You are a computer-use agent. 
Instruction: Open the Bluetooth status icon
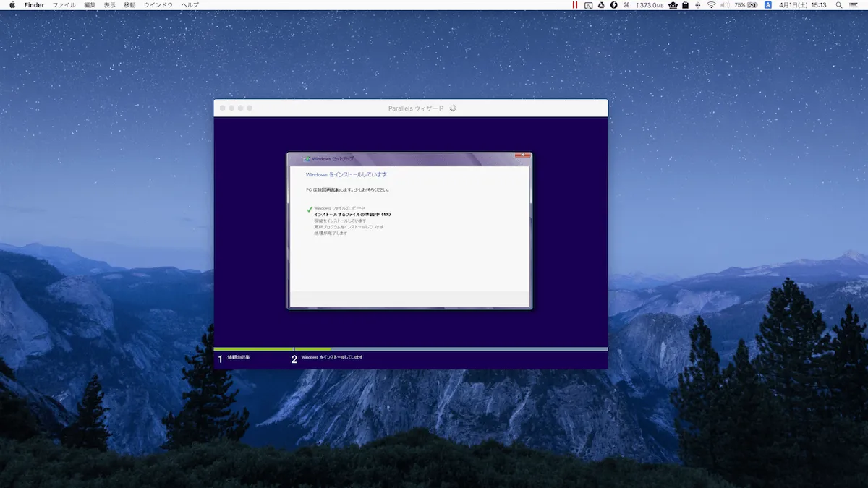698,5
